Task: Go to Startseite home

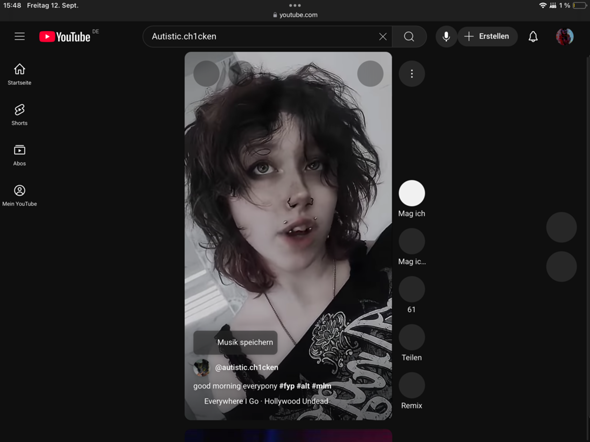Action: tap(20, 74)
